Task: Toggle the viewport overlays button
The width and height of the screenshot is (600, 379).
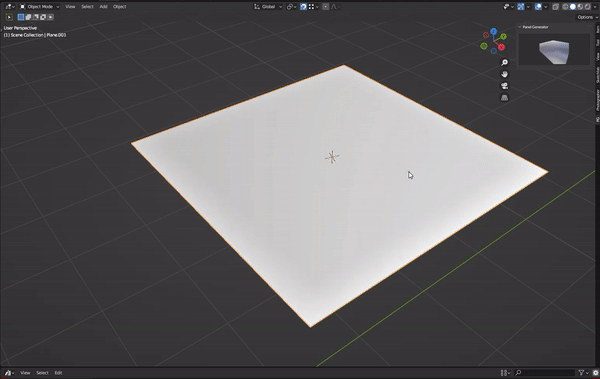Action: coord(538,7)
